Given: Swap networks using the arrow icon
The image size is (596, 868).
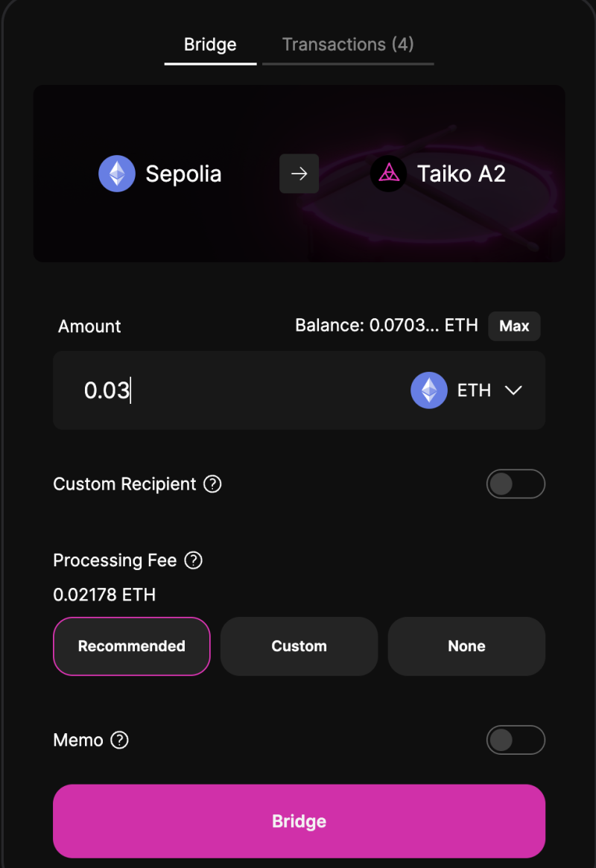Looking at the screenshot, I should coord(299,174).
